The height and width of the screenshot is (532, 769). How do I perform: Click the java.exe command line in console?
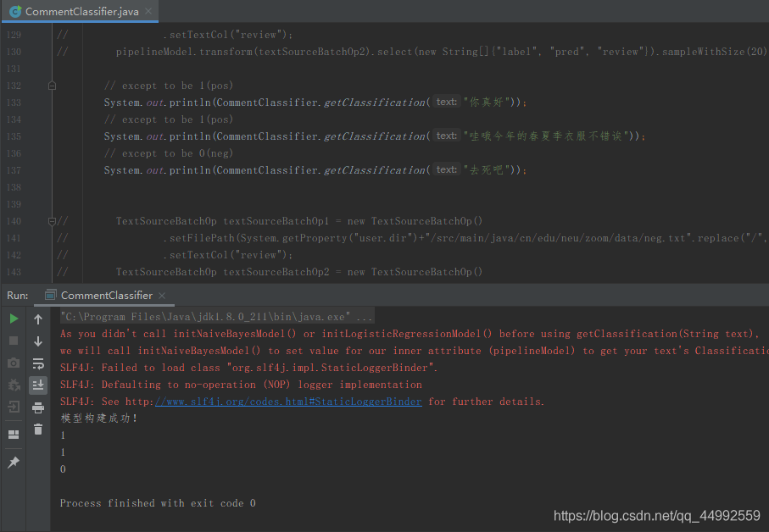click(x=216, y=317)
